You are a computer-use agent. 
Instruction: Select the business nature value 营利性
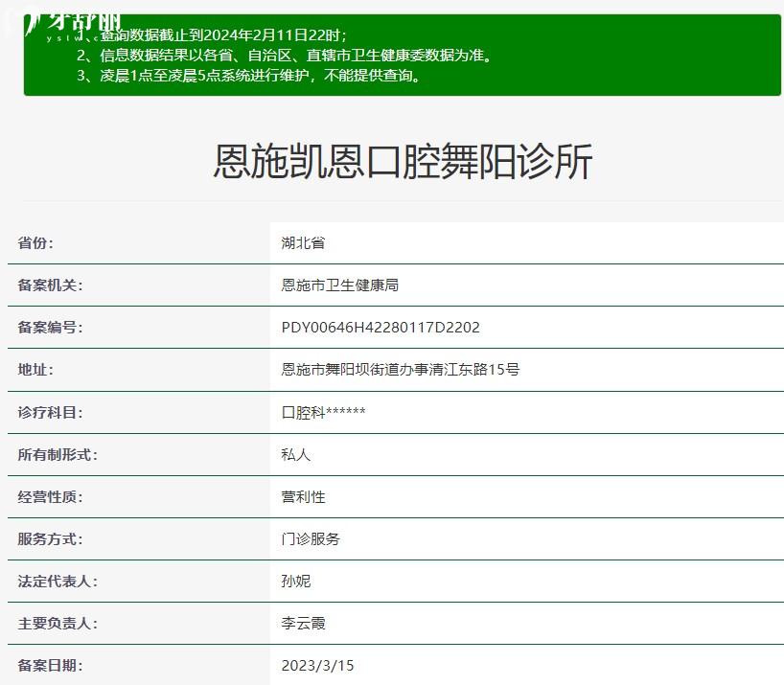click(303, 497)
